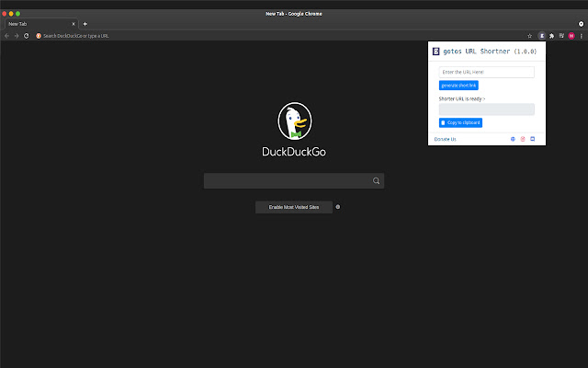Focus the DuckDuckGo search box

(294, 181)
